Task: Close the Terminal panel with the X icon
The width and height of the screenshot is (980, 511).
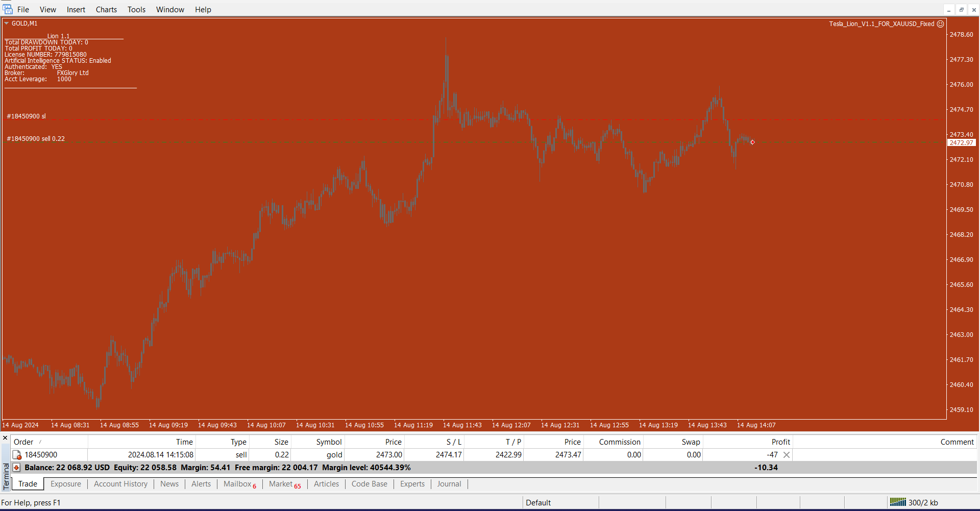Action: coord(5,438)
